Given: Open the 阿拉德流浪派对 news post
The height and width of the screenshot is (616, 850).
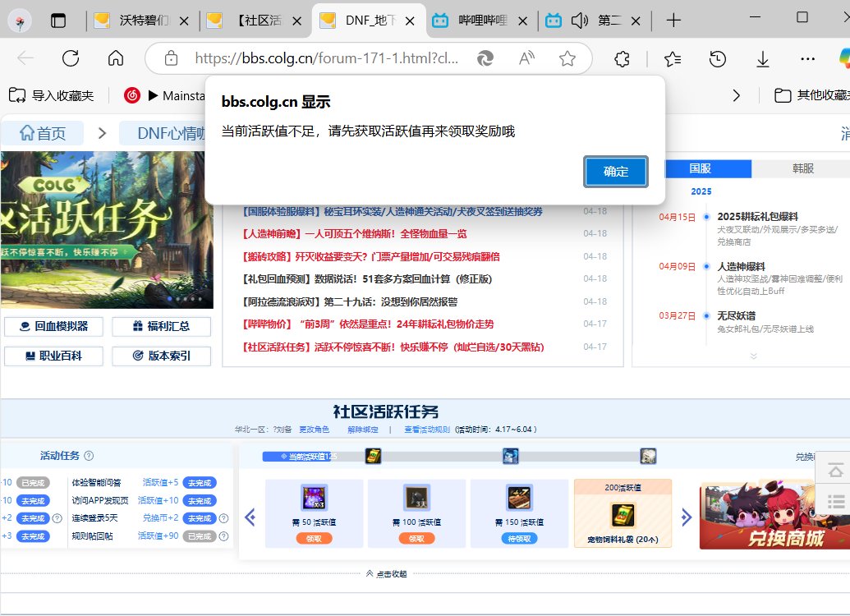Looking at the screenshot, I should [x=350, y=302].
